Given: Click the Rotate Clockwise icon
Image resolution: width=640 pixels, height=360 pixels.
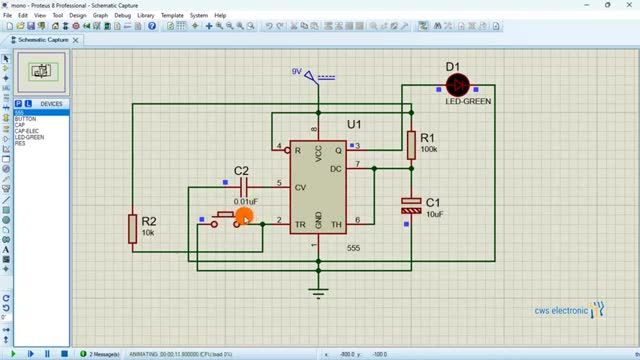Looking at the screenshot, I should [x=6, y=298].
